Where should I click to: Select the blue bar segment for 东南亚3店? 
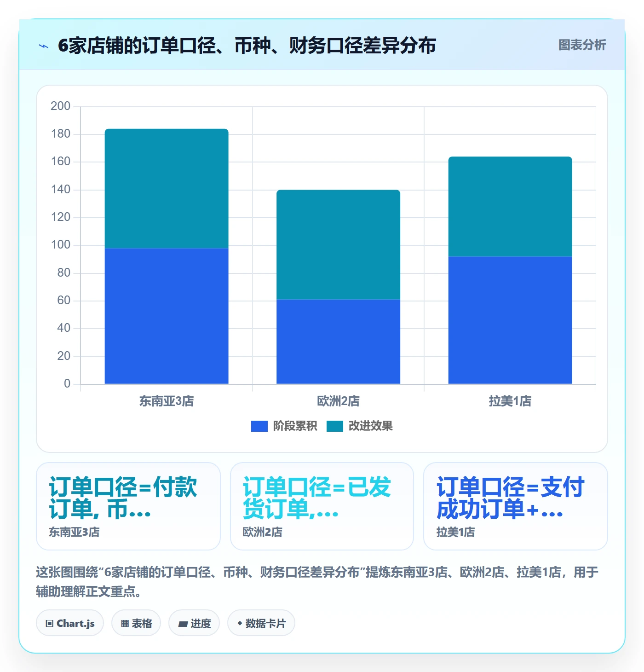click(167, 316)
